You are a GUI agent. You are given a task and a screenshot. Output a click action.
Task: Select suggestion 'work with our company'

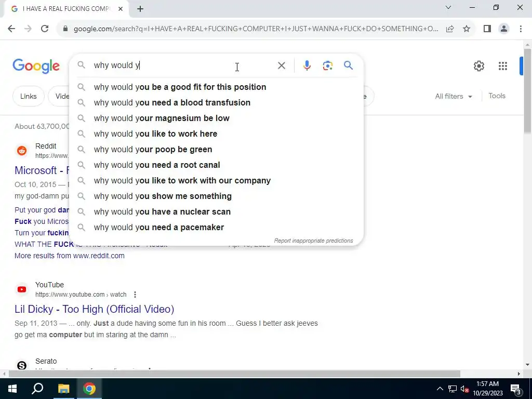216,180
